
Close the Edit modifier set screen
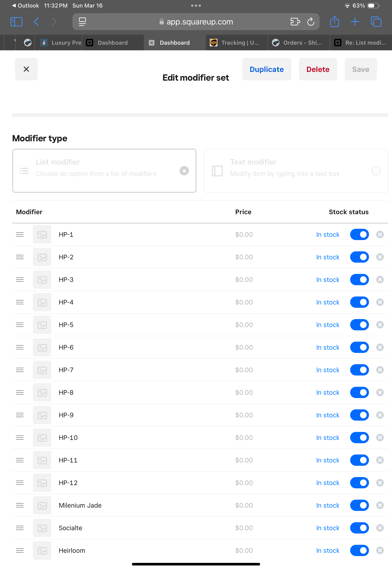[x=26, y=69]
